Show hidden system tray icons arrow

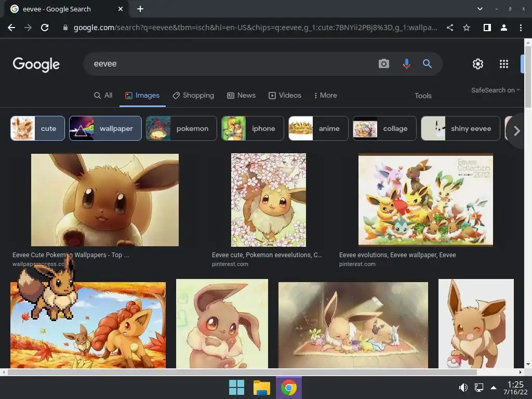point(494,388)
